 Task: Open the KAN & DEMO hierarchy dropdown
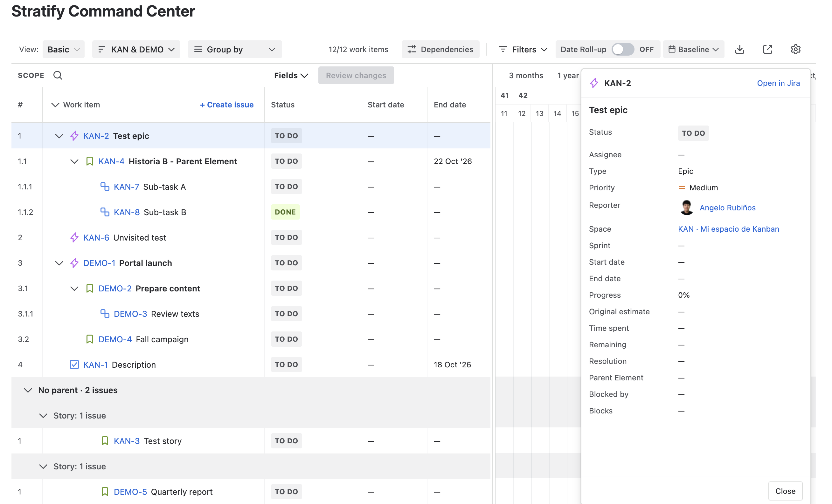coord(136,49)
